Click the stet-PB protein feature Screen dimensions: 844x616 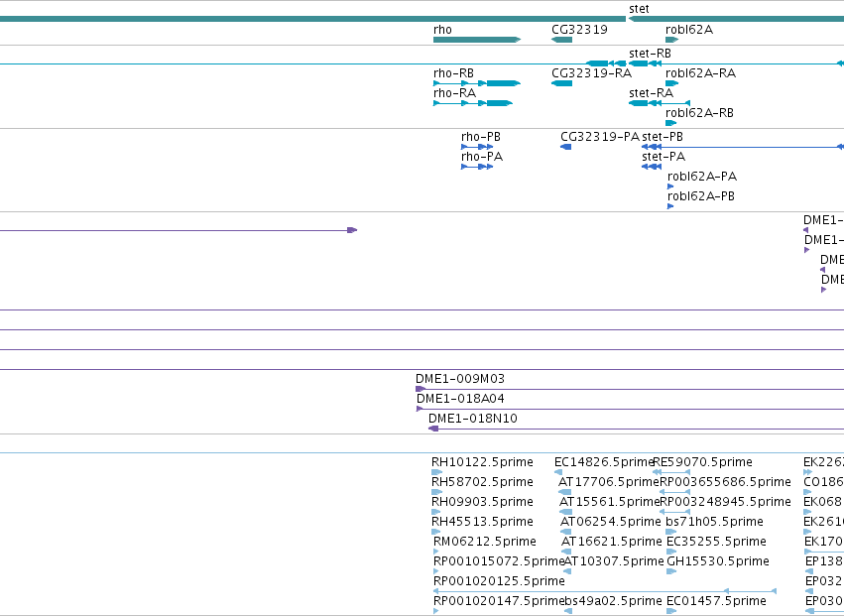point(743,147)
